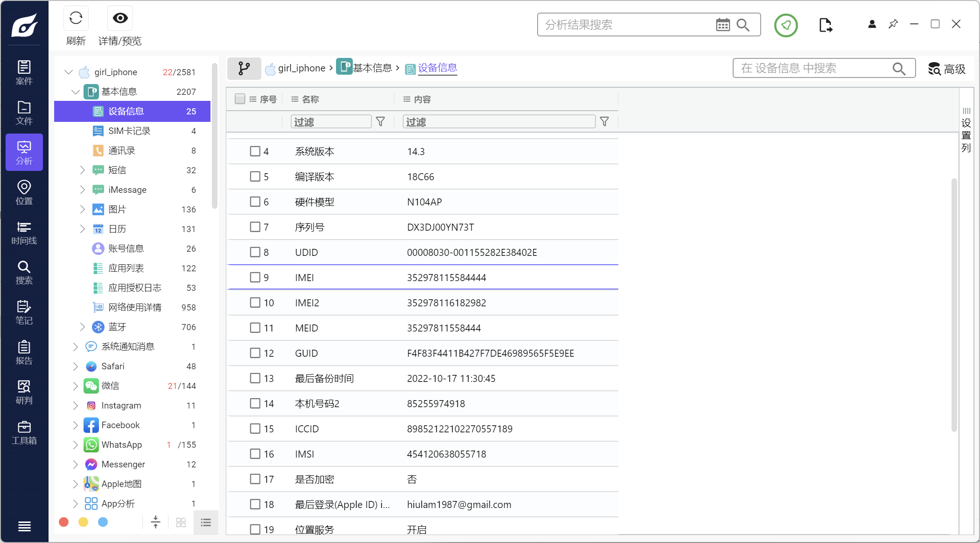Expand the 蓝牙 tree node
The height and width of the screenshot is (543, 980).
(82, 327)
